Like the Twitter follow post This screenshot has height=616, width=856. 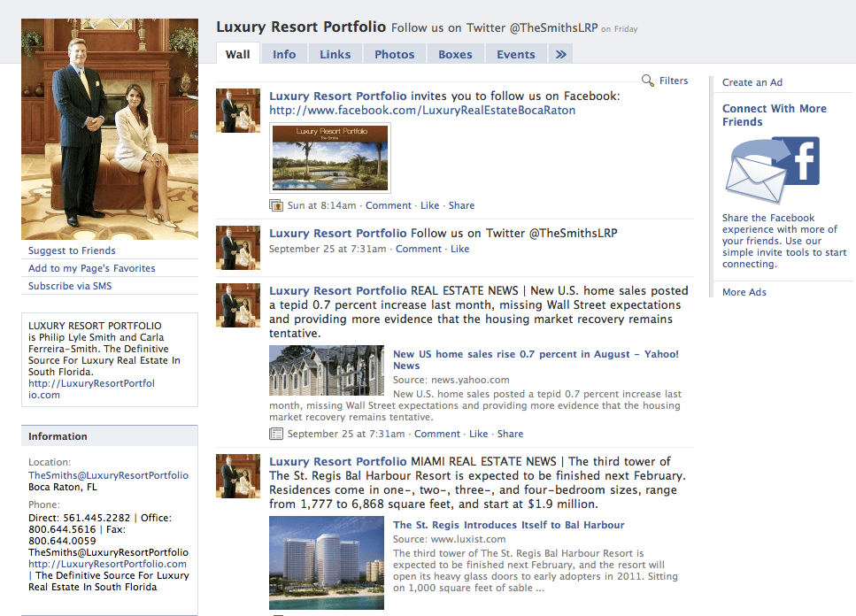click(459, 249)
